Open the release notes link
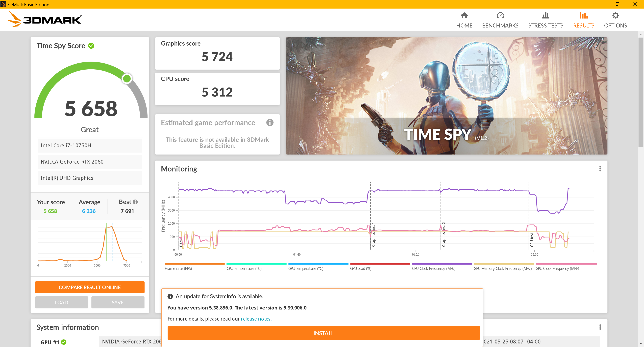This screenshot has width=644, height=347. [256, 319]
